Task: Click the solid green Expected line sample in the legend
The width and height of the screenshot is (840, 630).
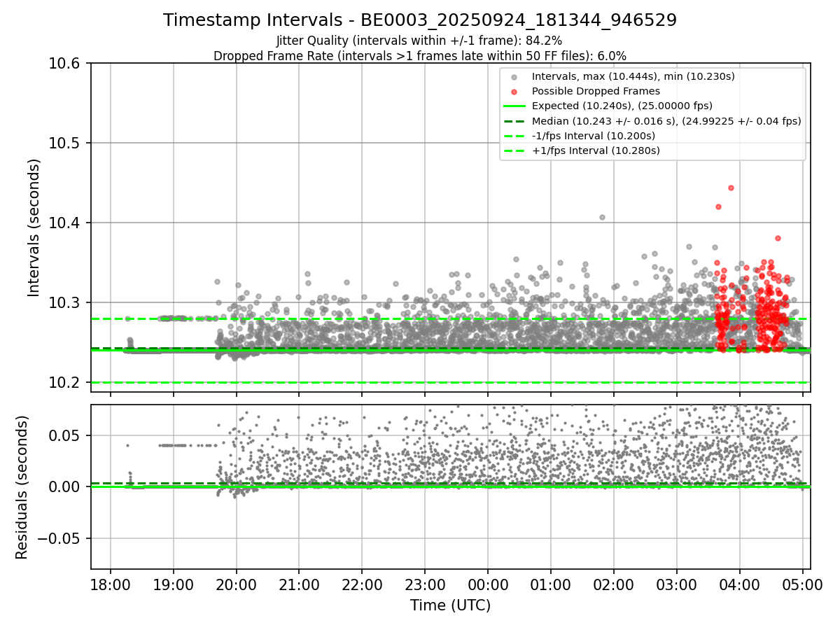Action: pos(514,106)
